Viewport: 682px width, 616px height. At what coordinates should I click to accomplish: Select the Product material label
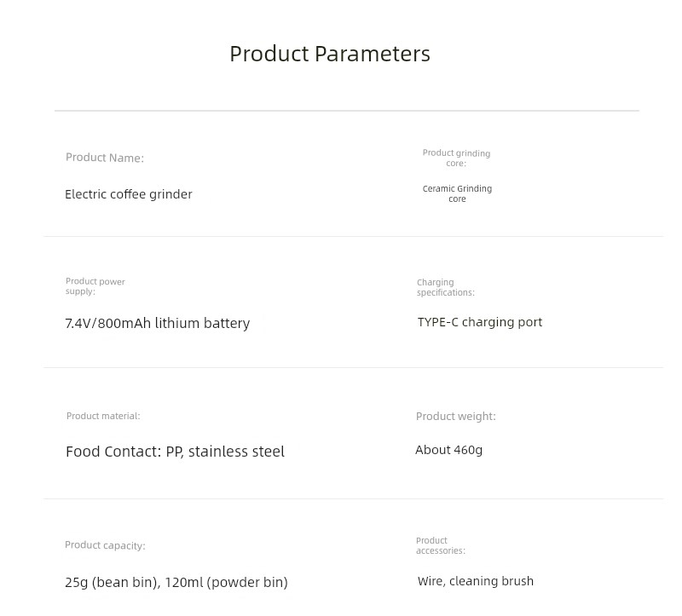(103, 416)
